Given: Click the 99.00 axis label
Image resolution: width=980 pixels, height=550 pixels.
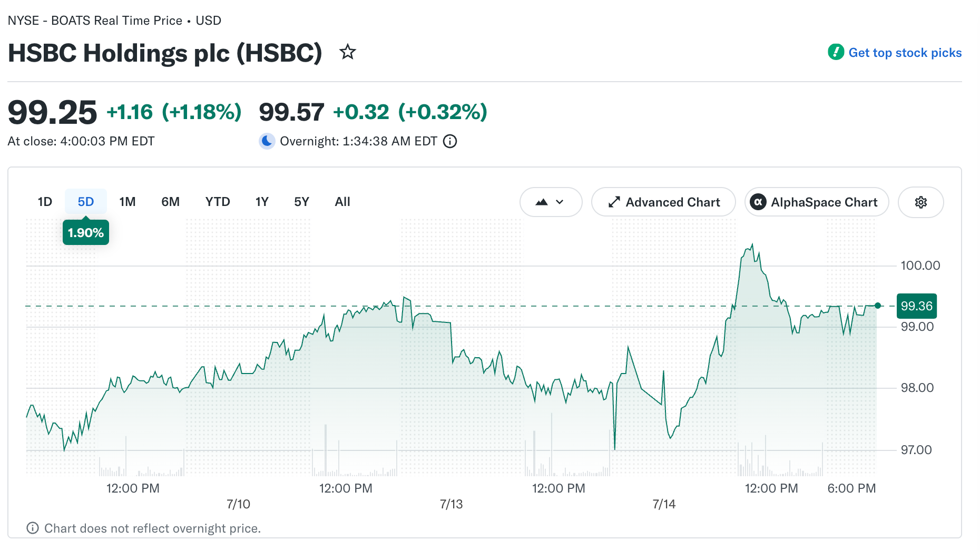Looking at the screenshot, I should tap(917, 327).
